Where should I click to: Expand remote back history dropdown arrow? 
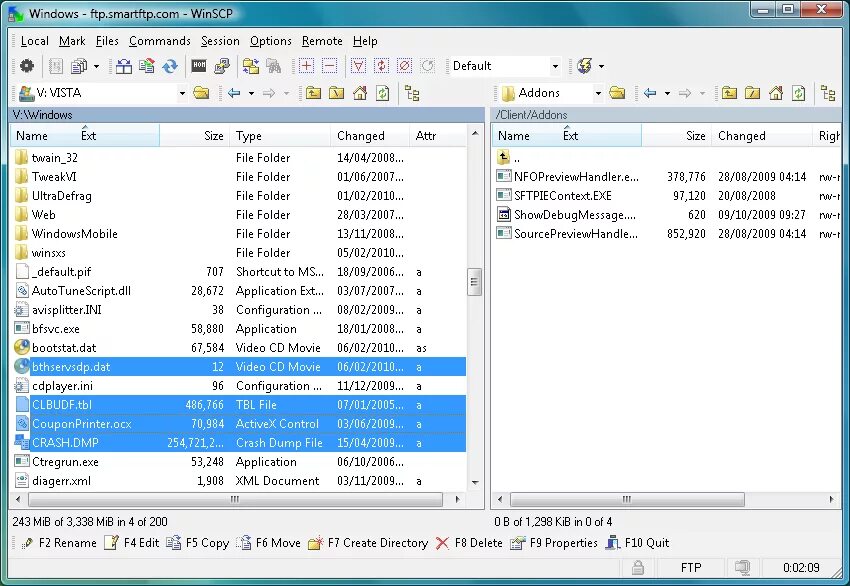[x=667, y=93]
